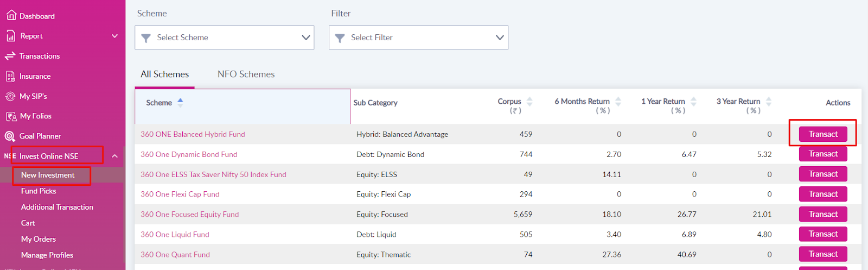Open My Orders submenu item
The height and width of the screenshot is (270, 868).
39,239
